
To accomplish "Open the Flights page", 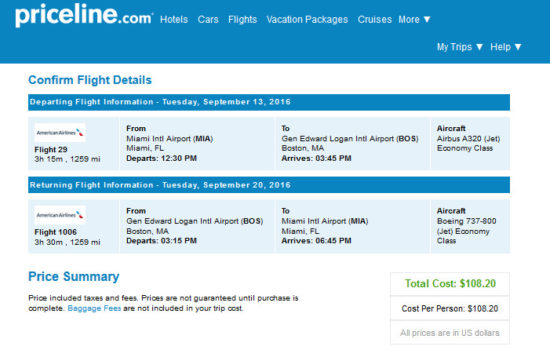I will tap(242, 19).
